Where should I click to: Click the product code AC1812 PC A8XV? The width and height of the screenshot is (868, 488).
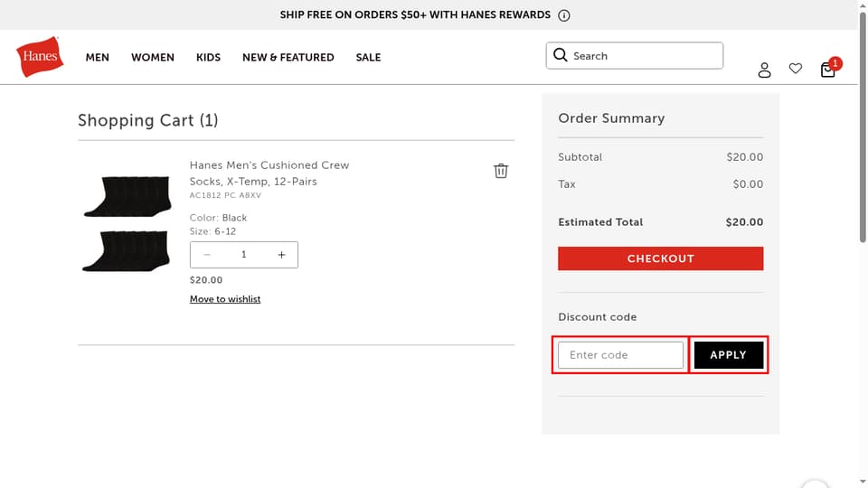[x=225, y=195]
